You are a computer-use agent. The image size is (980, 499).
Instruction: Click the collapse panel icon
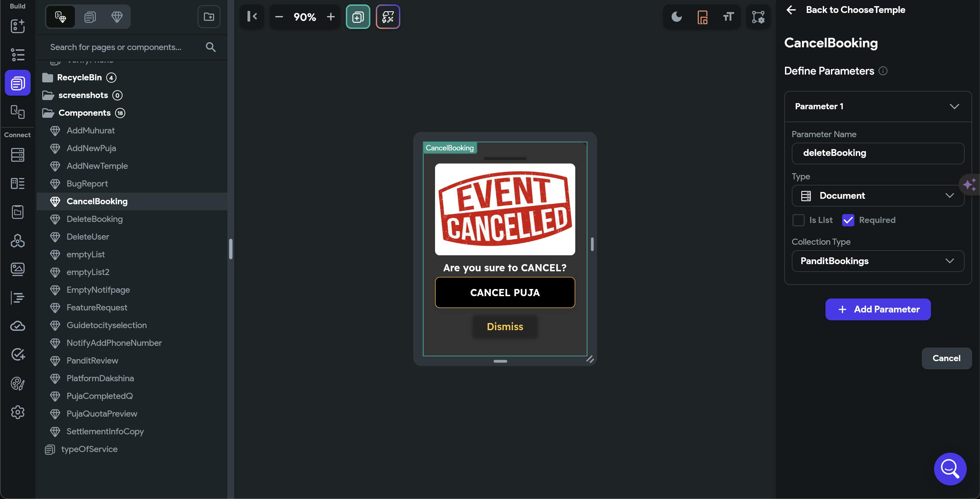(252, 17)
